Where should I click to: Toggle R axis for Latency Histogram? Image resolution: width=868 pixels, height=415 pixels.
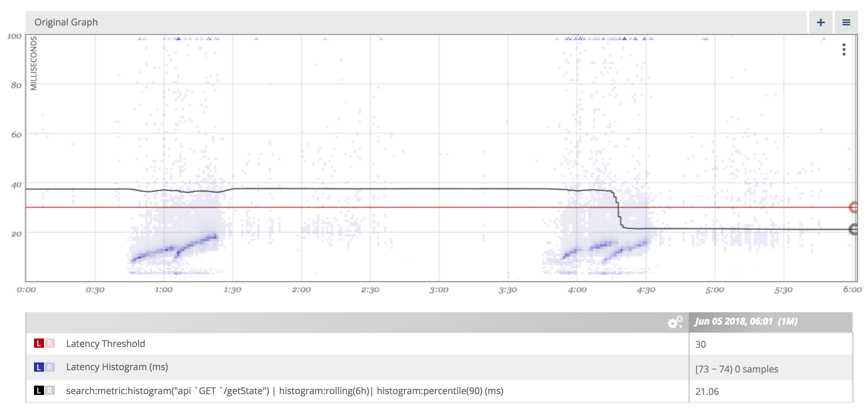click(49, 367)
